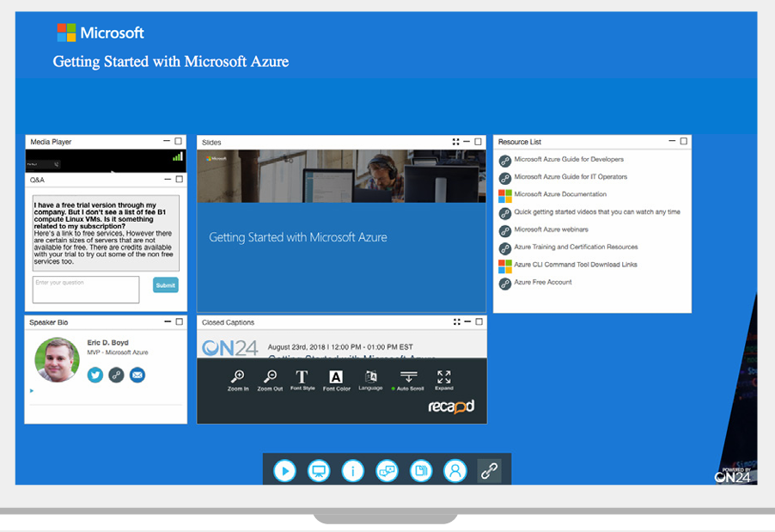Expand the small arrow under the speaker photo
This screenshot has width=775, height=532.
tap(32, 391)
